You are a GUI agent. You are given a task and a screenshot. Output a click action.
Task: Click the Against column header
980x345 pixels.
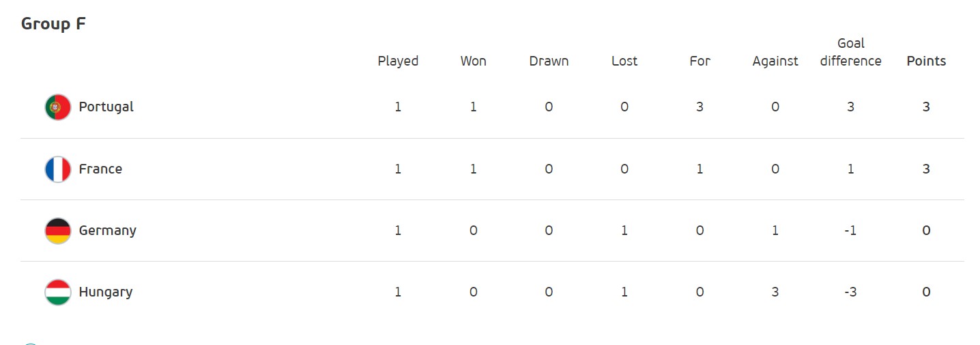(x=775, y=61)
